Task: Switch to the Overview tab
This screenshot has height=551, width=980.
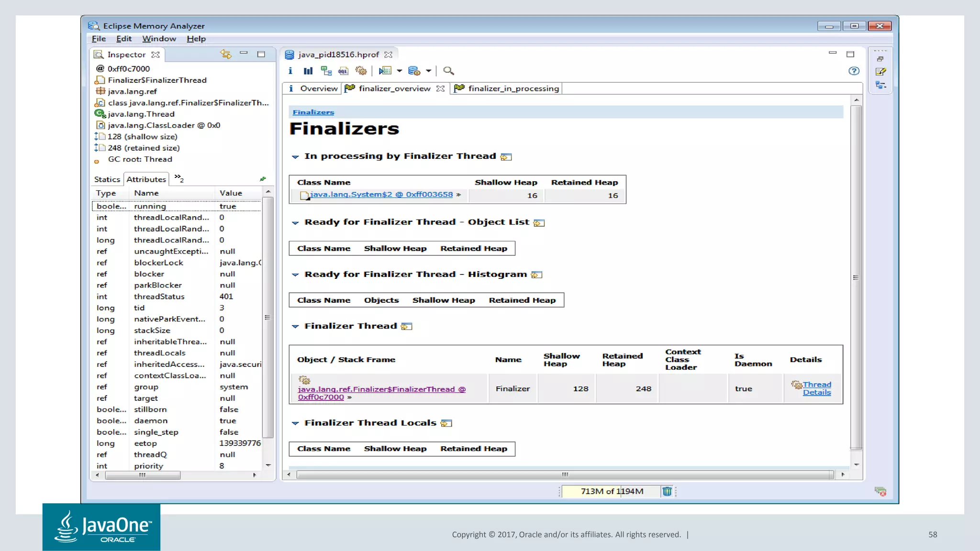Action: click(x=313, y=88)
